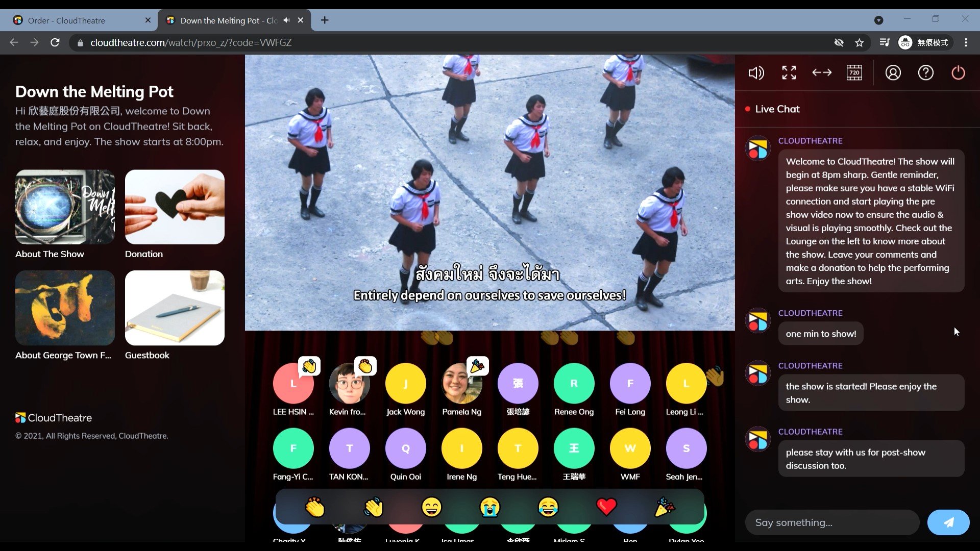Select LEE HSIN audience avatar

click(x=293, y=383)
